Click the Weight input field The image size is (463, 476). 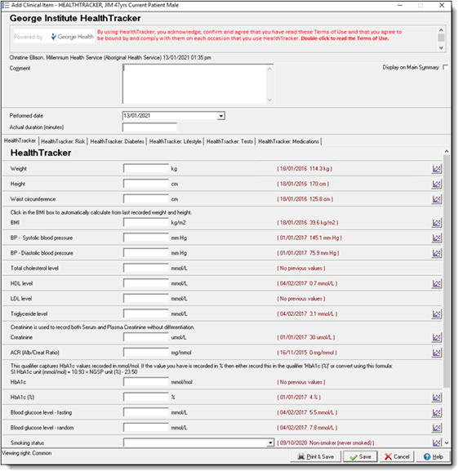[x=145, y=169]
